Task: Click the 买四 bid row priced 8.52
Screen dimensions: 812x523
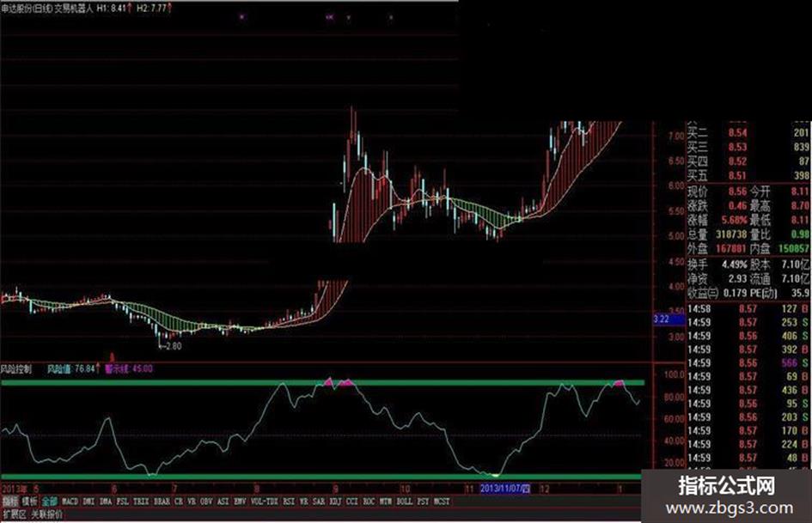Action: pos(748,161)
